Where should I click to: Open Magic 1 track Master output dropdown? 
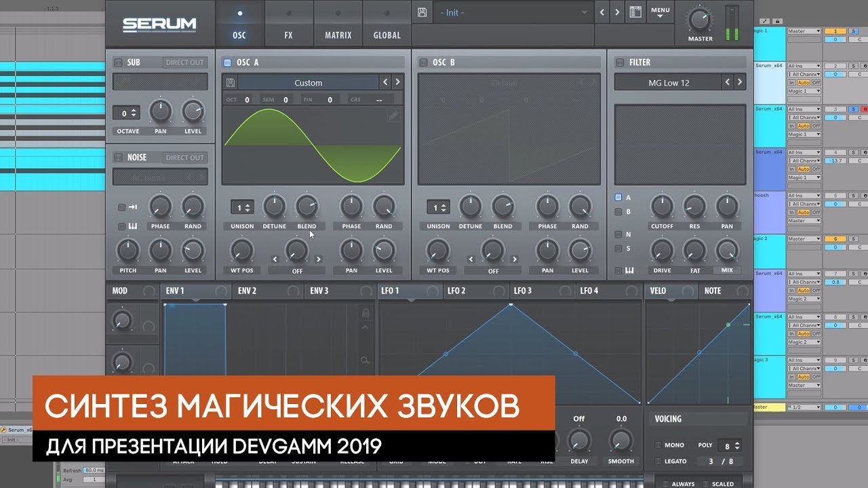[804, 31]
